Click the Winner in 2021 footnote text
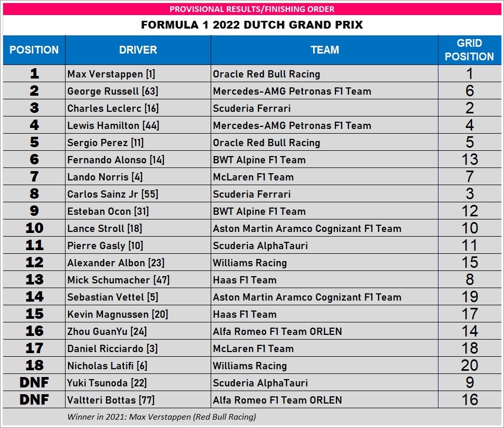This screenshot has height=428, width=504. click(161, 417)
